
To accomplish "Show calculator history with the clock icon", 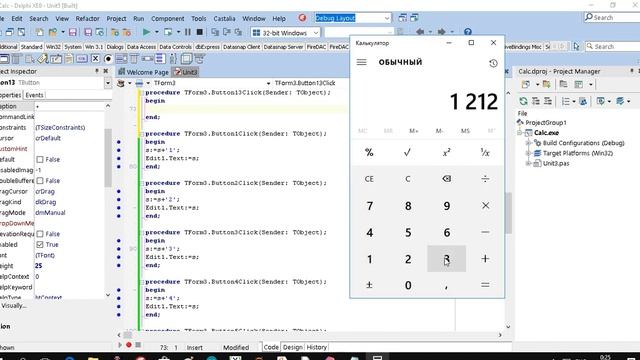I will coord(493,63).
